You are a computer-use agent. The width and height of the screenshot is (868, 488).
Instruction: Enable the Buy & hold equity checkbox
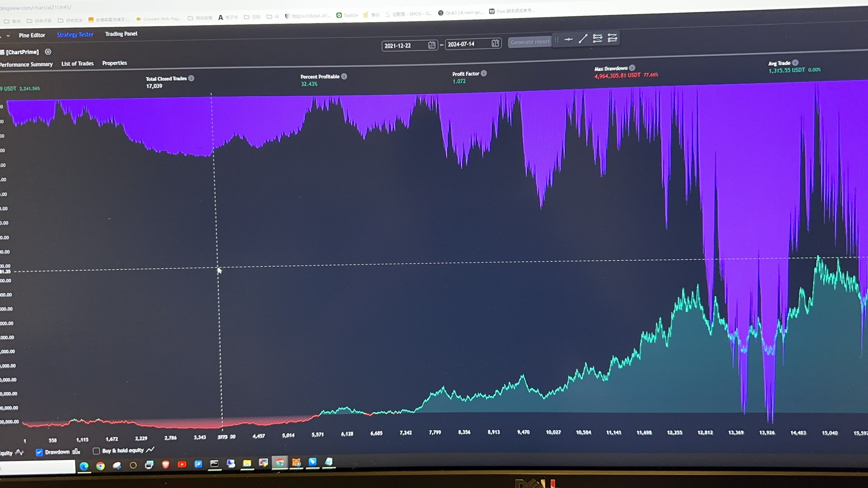click(96, 450)
